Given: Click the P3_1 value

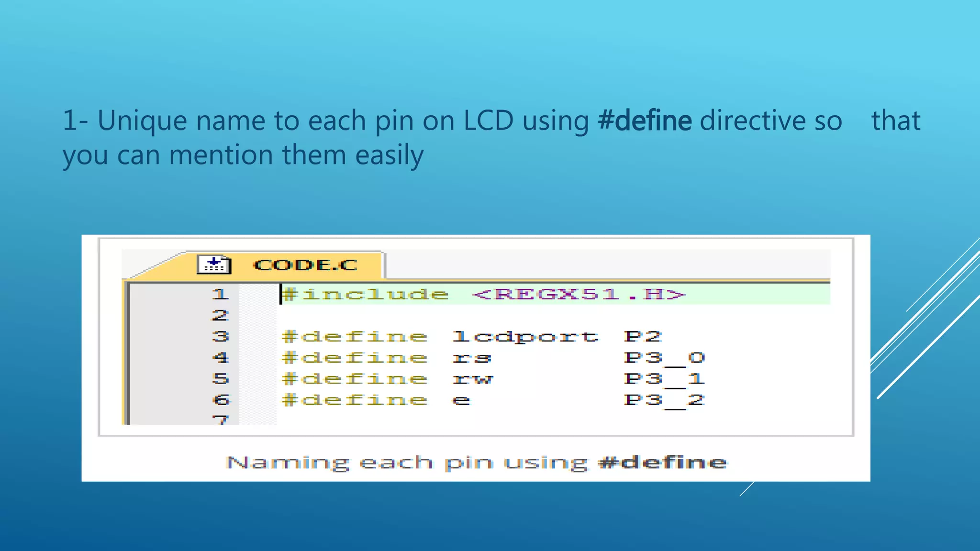Looking at the screenshot, I should [x=664, y=379].
